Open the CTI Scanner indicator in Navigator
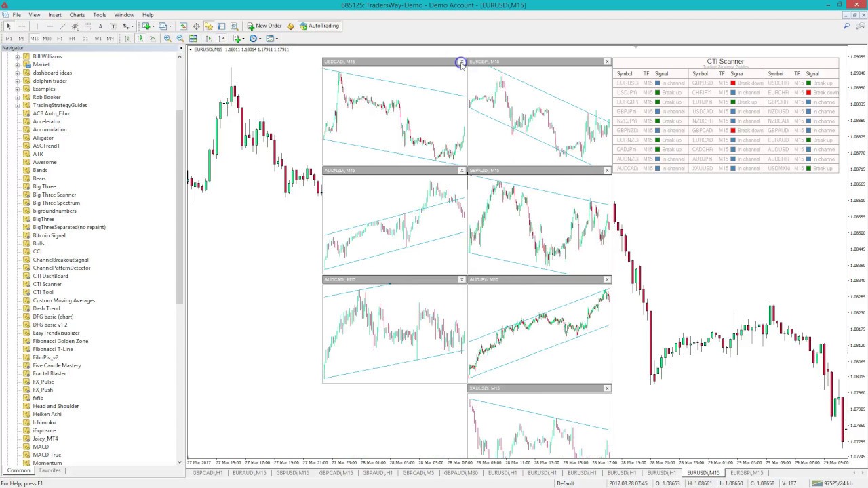The width and height of the screenshot is (868, 488). coord(47,284)
